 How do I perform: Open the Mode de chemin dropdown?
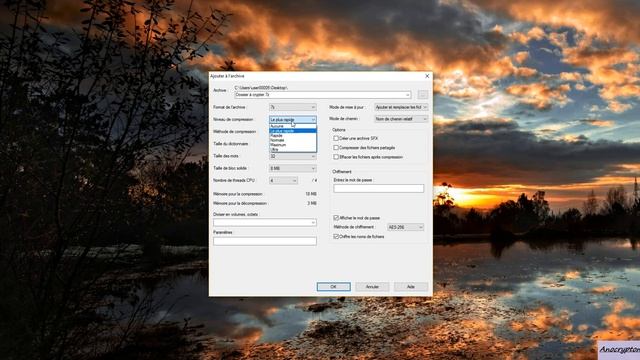point(401,119)
